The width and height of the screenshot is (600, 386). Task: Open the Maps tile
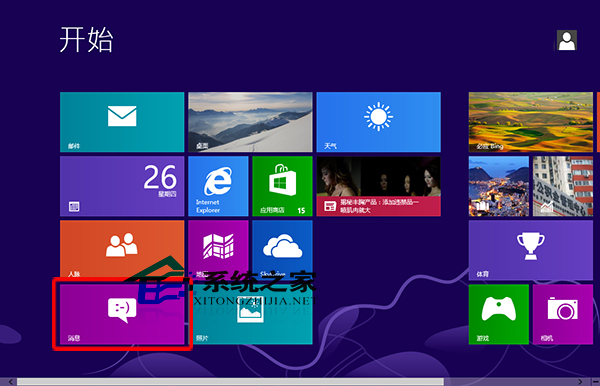218,250
